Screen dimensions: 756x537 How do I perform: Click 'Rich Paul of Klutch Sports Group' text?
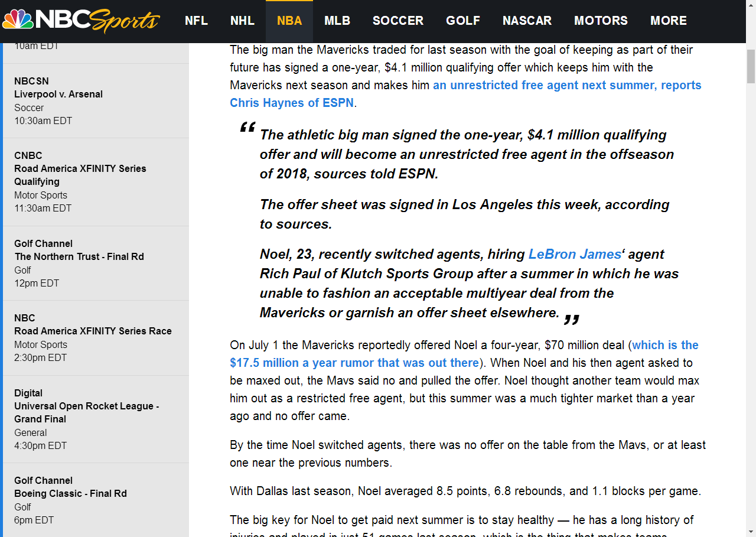[367, 274]
